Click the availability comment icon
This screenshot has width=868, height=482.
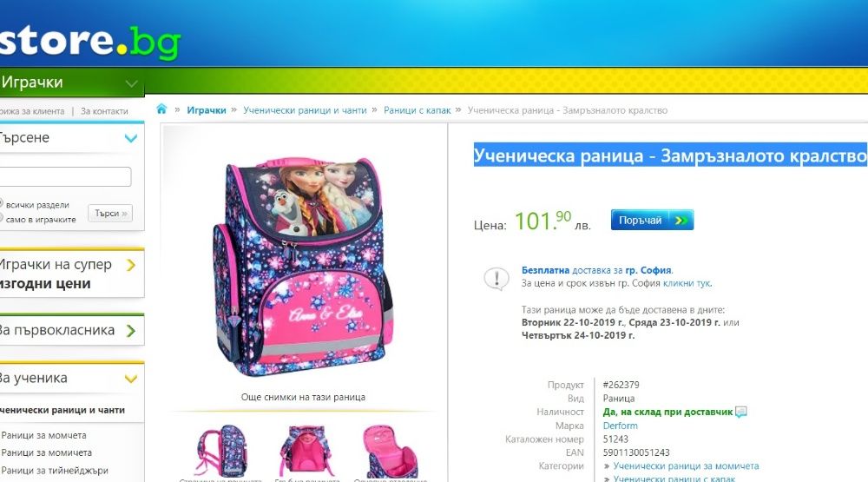740,412
